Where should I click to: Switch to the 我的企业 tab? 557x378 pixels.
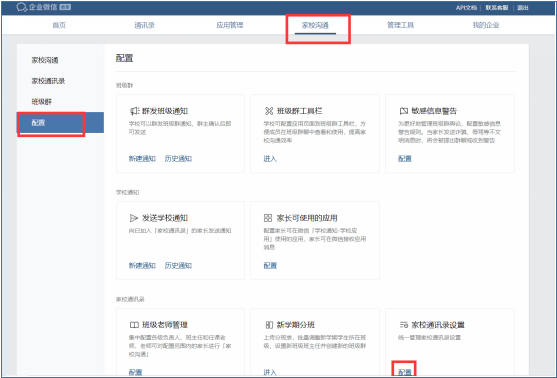point(486,25)
